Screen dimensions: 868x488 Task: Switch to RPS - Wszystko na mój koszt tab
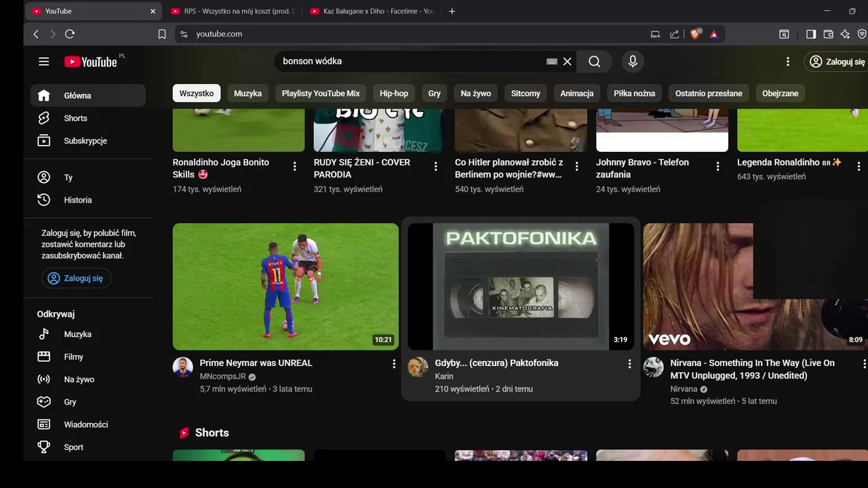(233, 12)
